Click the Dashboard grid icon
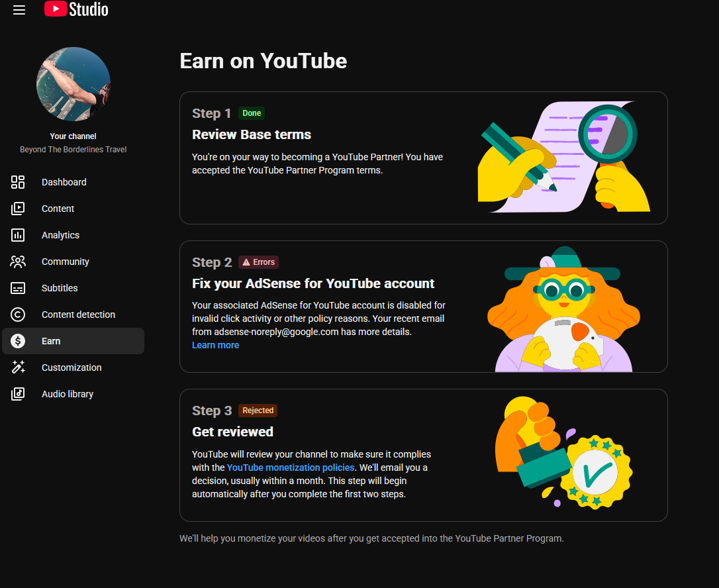719x588 pixels. (18, 182)
